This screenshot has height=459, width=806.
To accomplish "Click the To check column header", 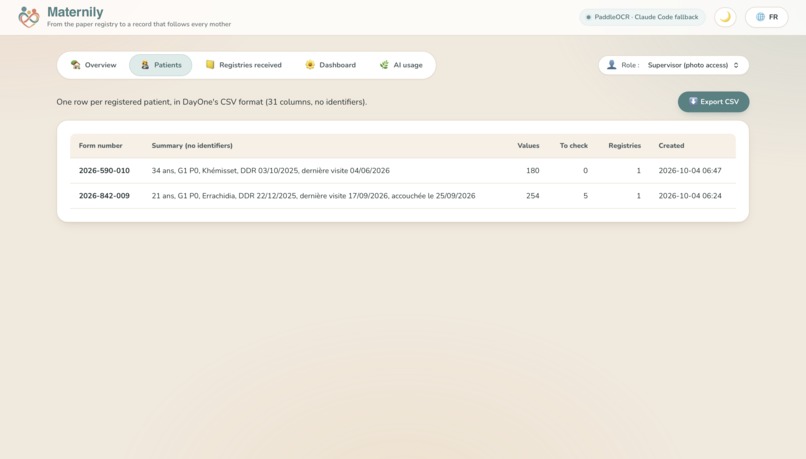I will pos(574,145).
